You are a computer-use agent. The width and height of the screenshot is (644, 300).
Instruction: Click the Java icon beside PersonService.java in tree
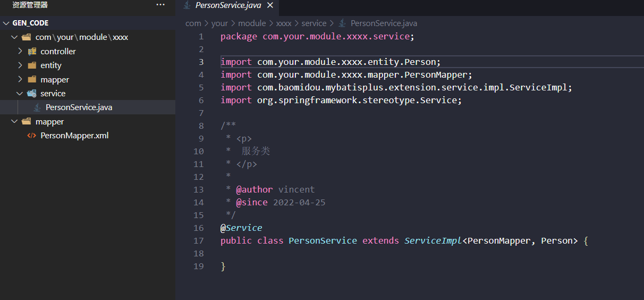[37, 107]
